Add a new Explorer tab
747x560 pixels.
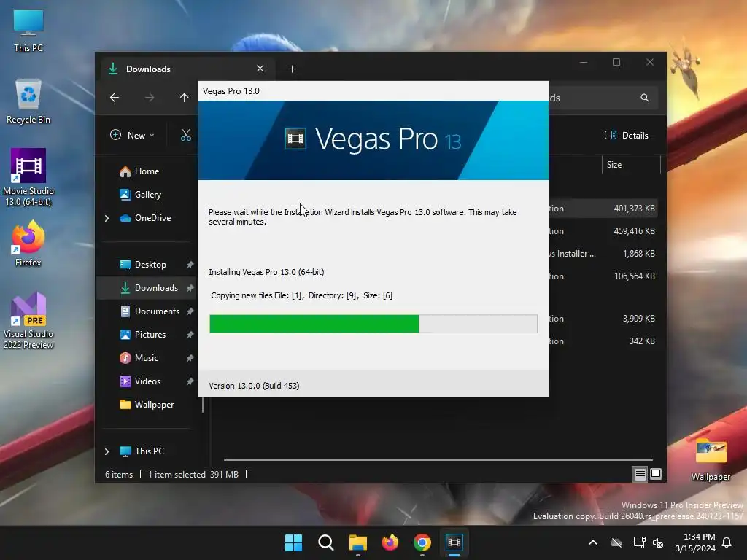[x=292, y=69]
